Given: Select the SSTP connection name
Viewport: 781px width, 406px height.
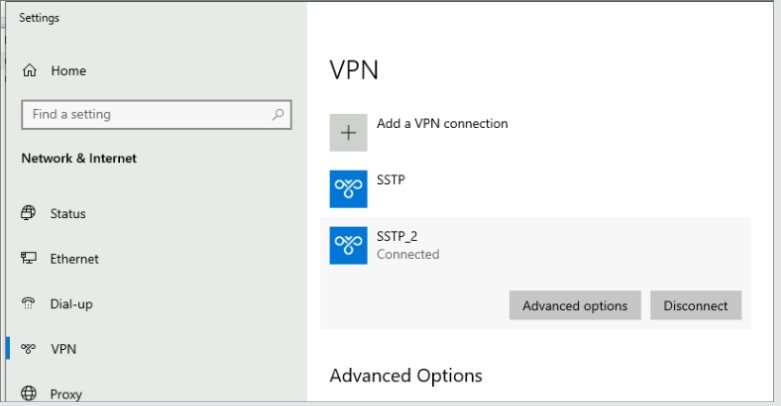Looking at the screenshot, I should (x=391, y=180).
